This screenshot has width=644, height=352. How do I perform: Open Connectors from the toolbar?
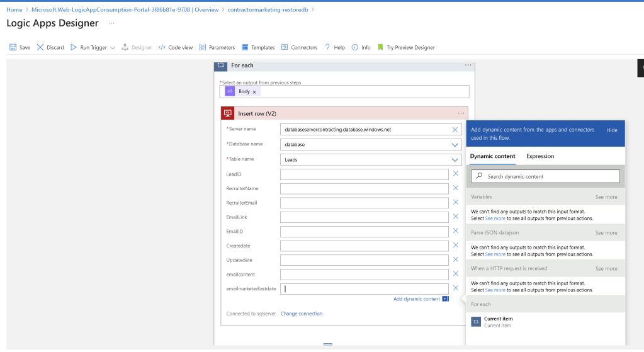[x=300, y=48]
